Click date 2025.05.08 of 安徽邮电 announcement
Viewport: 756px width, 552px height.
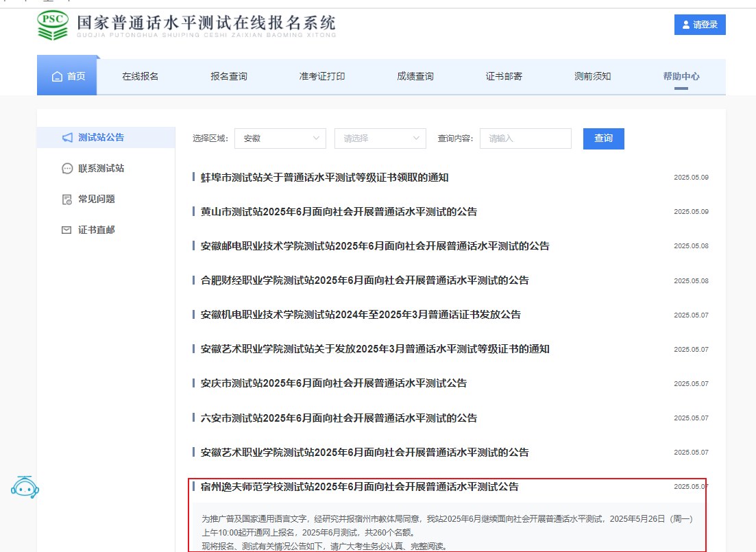tap(692, 246)
